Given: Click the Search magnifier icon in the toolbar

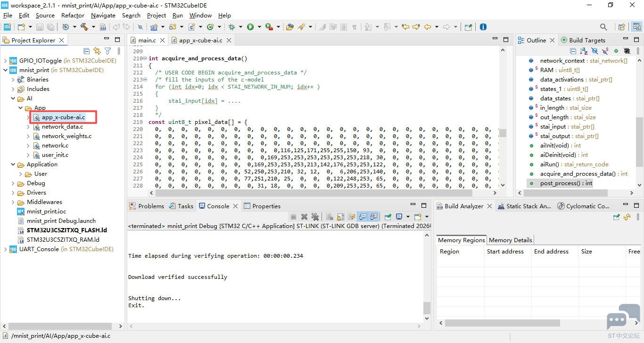Looking at the screenshot, I should click(x=603, y=27).
